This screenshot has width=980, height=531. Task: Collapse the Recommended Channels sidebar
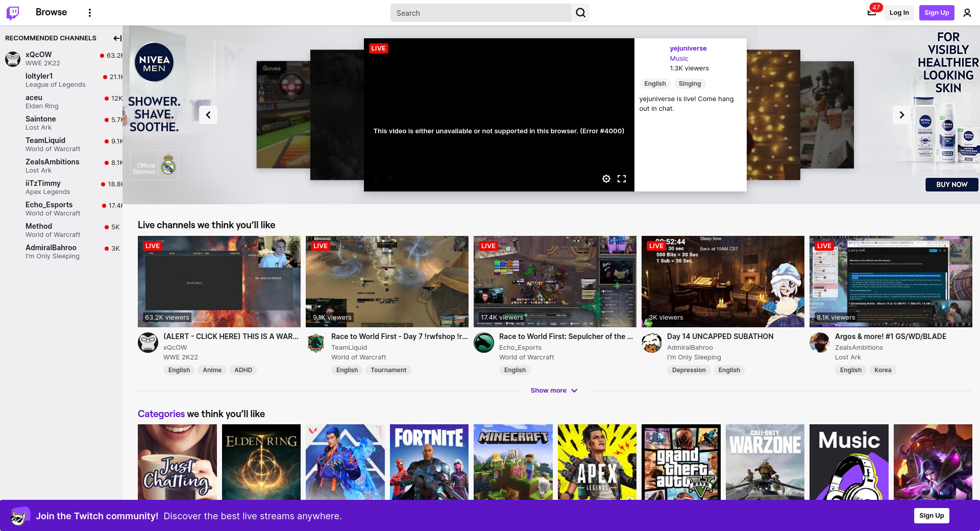point(117,38)
